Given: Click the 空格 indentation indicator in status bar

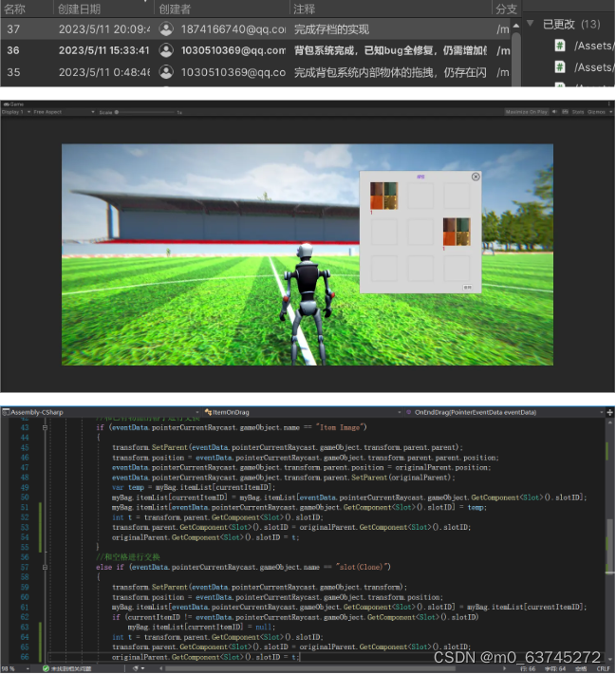Looking at the screenshot, I should [580, 668].
